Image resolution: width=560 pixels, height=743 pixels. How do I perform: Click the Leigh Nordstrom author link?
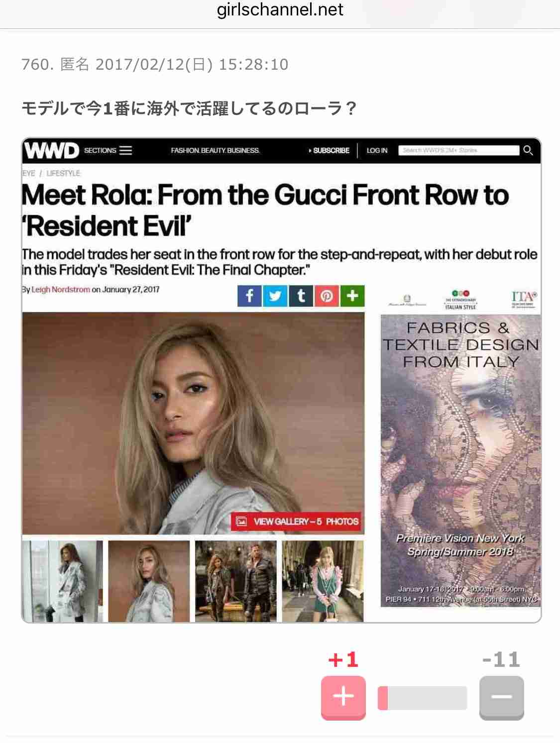click(x=61, y=290)
